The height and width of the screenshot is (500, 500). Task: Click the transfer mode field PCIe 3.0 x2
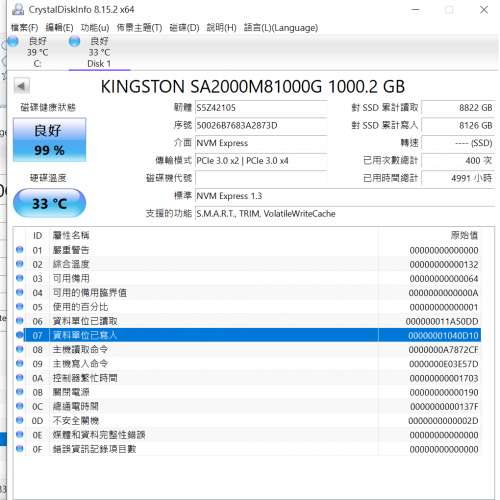point(261,161)
